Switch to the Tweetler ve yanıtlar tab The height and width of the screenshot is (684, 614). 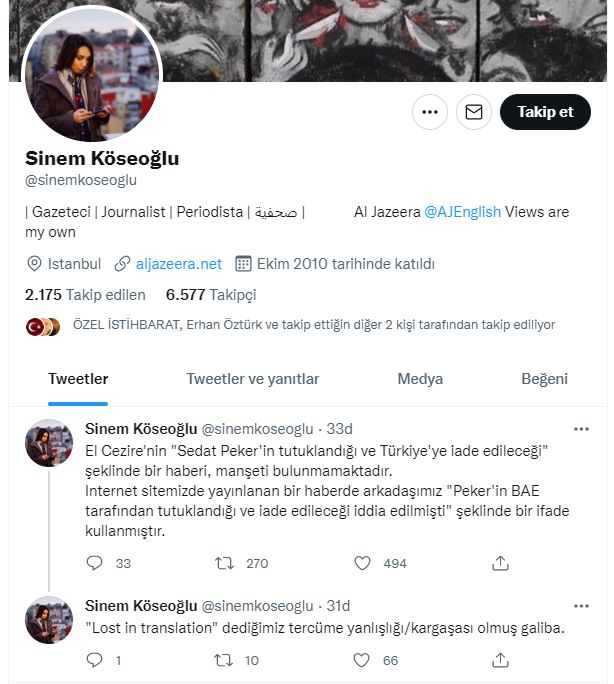click(253, 379)
